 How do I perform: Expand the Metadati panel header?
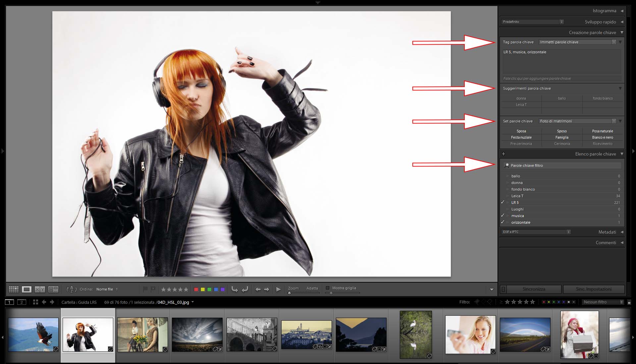pos(607,232)
